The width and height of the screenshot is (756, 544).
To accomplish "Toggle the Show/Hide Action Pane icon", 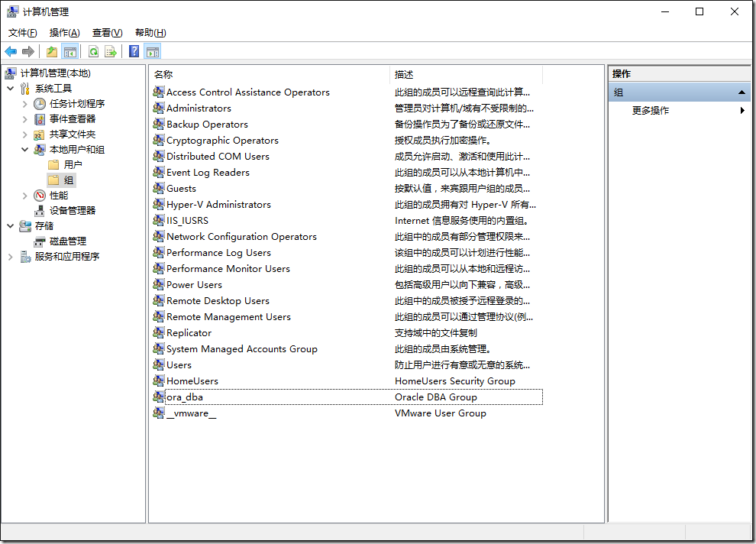I will 153,52.
